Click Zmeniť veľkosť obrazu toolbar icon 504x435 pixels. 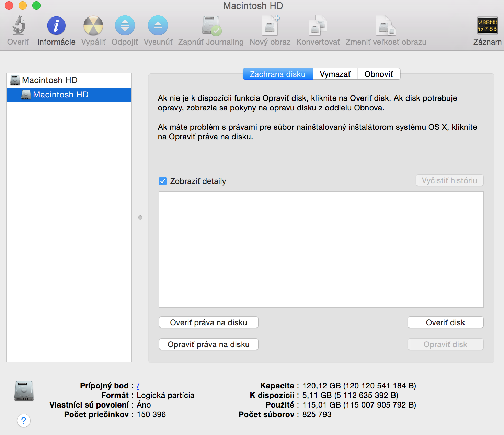click(386, 26)
